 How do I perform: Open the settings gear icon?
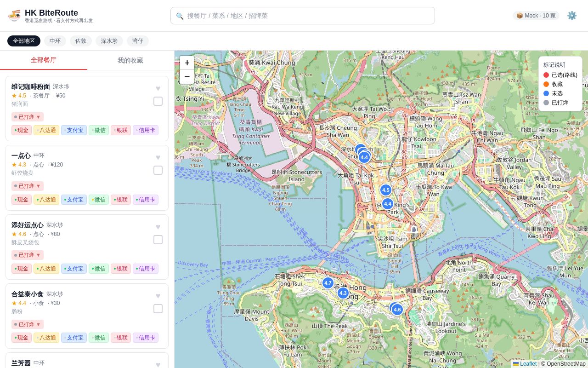(571, 16)
